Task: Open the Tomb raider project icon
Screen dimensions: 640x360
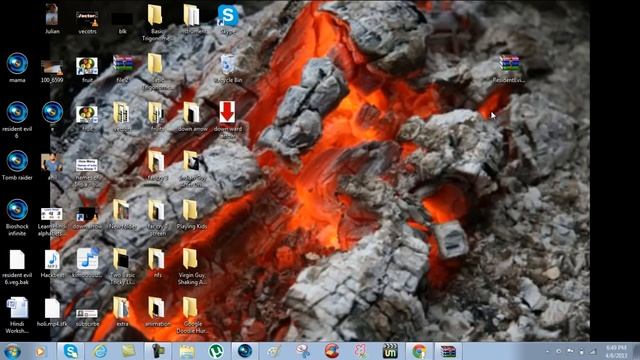Action: tap(17, 165)
